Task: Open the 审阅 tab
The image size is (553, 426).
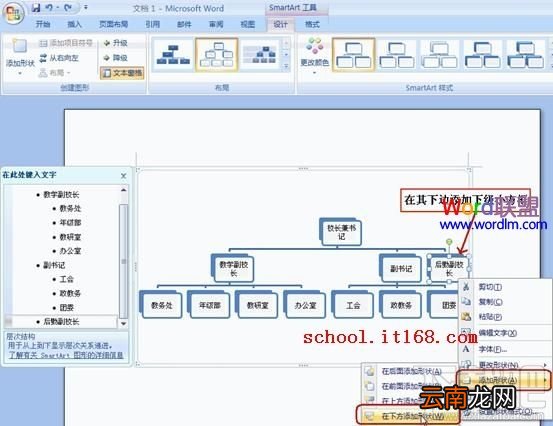Action: 216,24
